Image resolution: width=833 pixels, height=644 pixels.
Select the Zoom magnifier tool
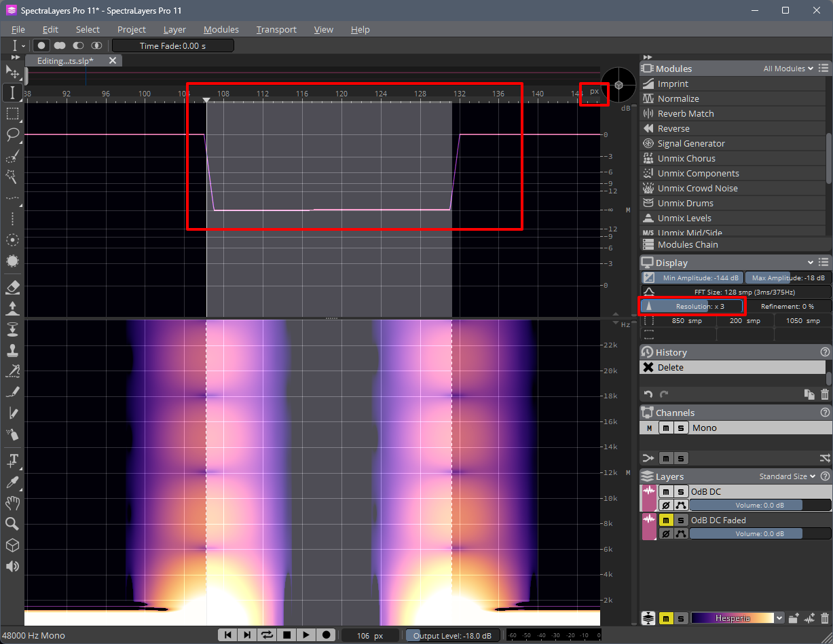[x=12, y=524]
